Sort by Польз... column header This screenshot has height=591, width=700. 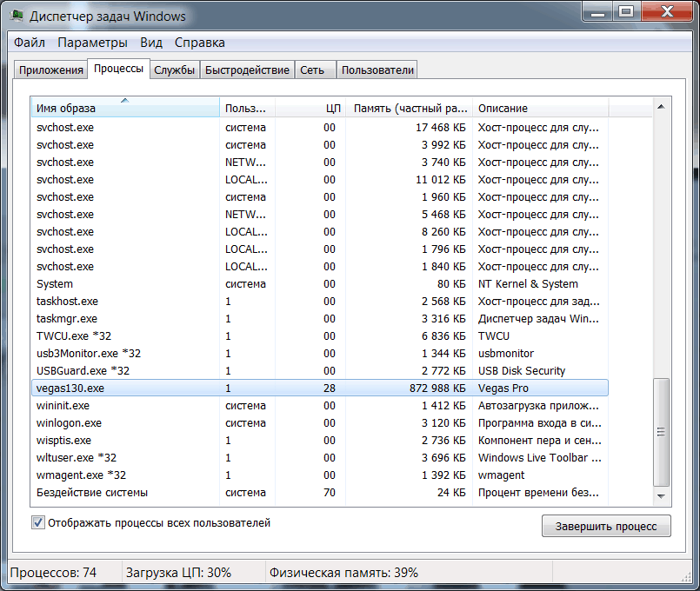coord(247,108)
